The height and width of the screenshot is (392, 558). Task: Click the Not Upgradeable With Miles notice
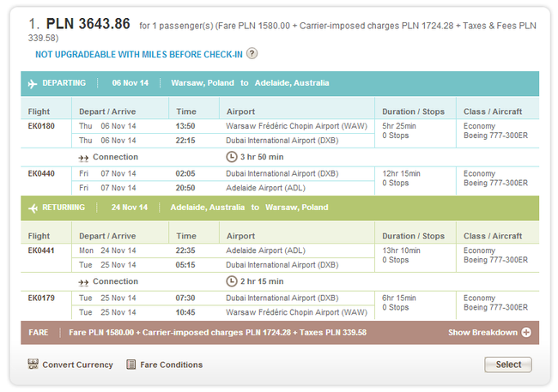(138, 54)
